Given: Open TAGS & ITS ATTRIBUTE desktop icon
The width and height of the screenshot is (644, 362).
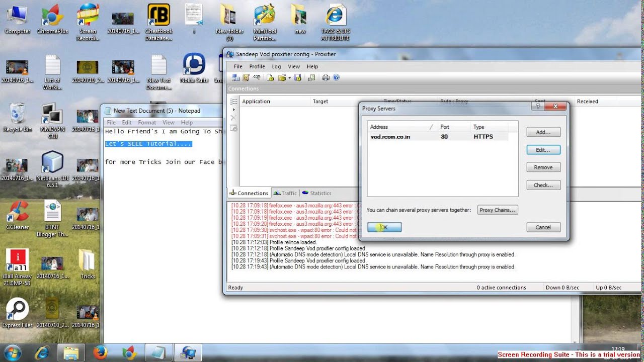Looking at the screenshot, I should 335,23.
